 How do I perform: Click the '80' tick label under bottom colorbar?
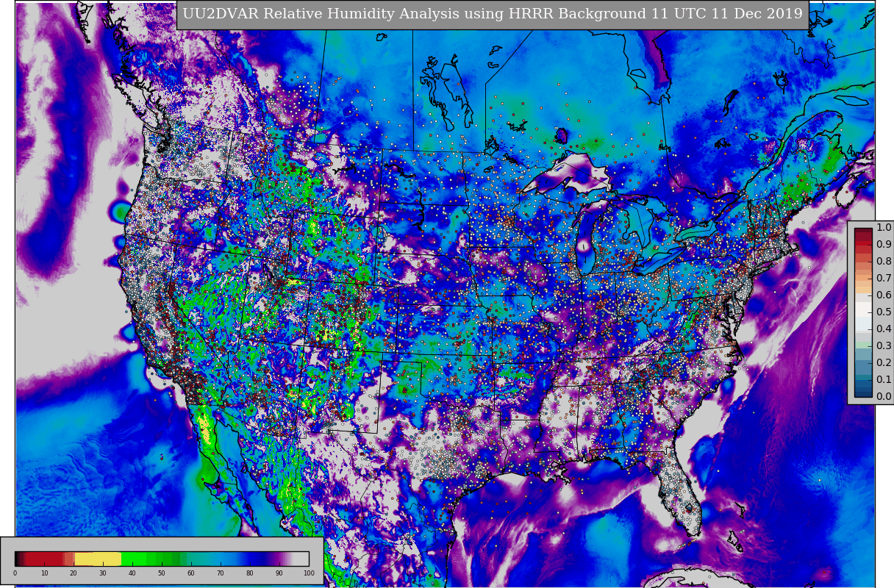click(x=250, y=573)
